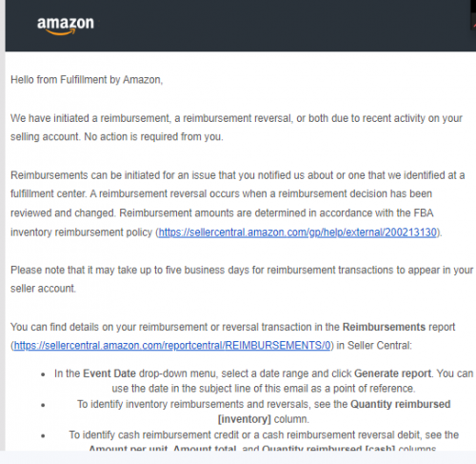Click the No action is required sentence
The height and width of the screenshot is (464, 476).
[153, 137]
